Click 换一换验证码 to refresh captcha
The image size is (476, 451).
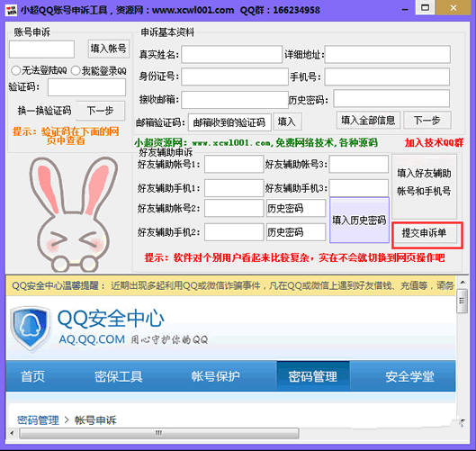[44, 110]
